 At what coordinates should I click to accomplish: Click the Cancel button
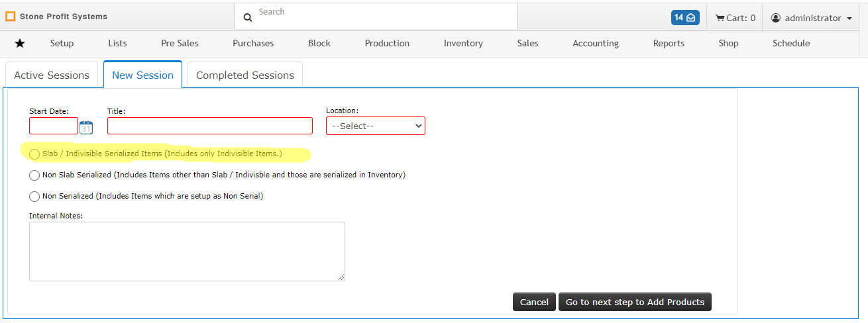(534, 302)
